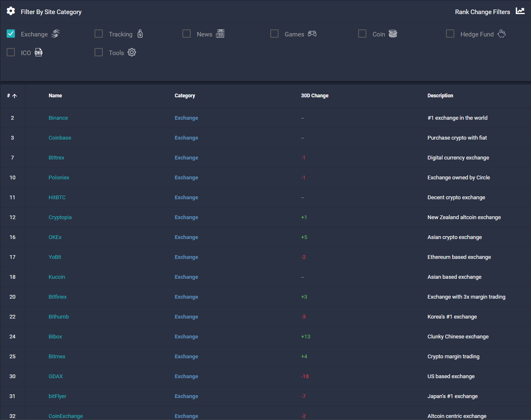This screenshot has width=531, height=420.
Task: Open Rank Change Filters chart icon
Action: pos(520,11)
